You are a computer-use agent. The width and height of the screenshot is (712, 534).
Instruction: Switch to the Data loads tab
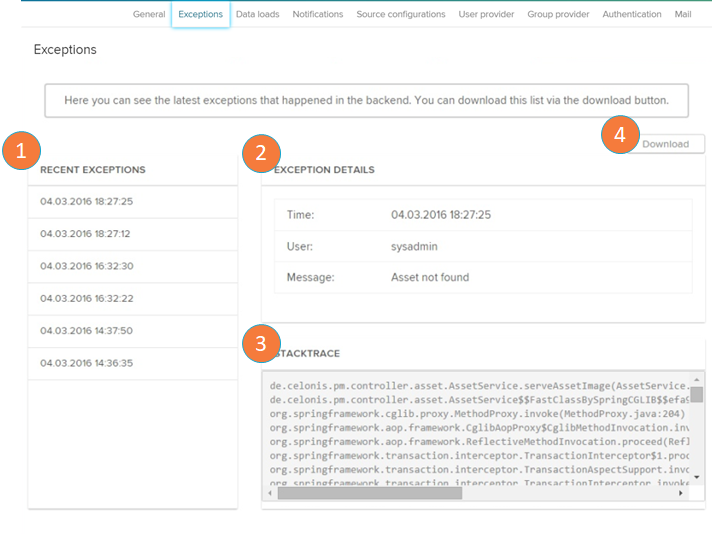click(257, 14)
